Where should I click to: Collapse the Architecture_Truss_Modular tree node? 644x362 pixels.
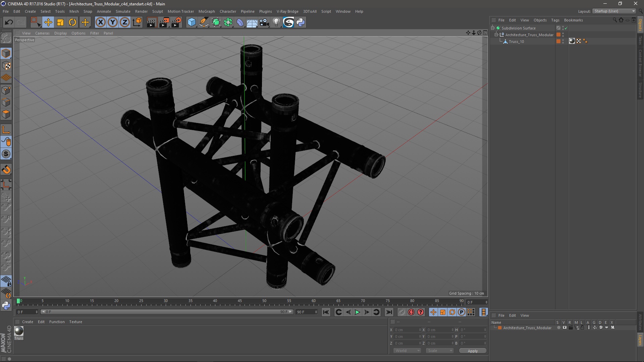point(496,35)
